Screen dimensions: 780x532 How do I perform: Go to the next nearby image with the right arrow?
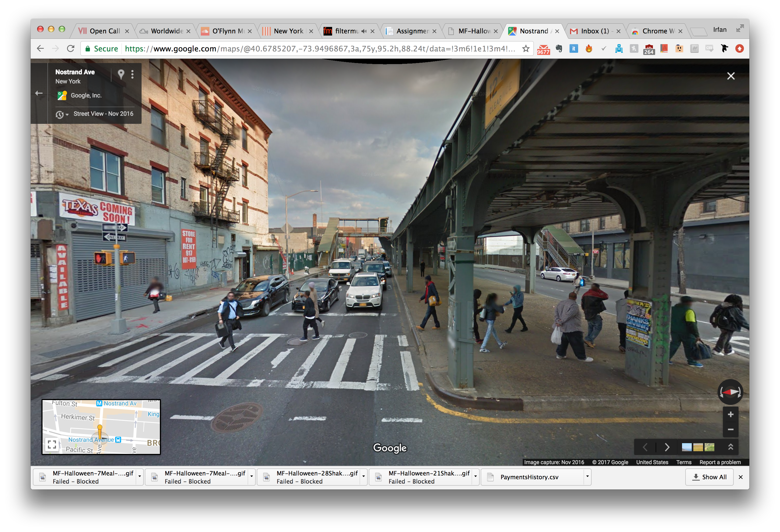click(x=667, y=447)
